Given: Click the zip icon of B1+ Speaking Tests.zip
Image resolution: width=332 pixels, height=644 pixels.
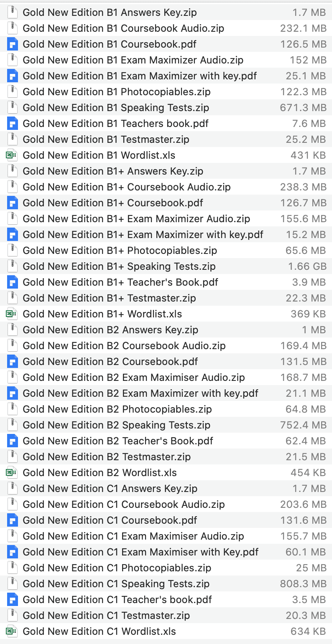Looking at the screenshot, I should click(x=13, y=266).
